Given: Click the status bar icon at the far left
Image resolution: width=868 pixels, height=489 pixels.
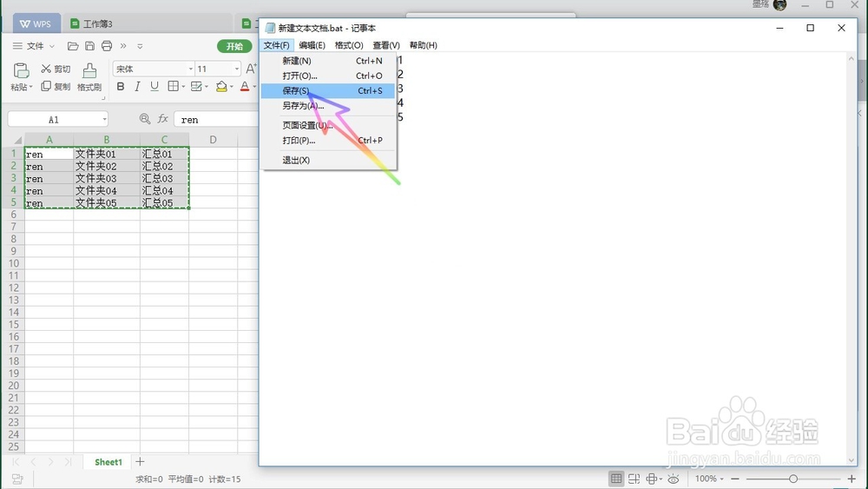Looking at the screenshot, I should (17, 479).
